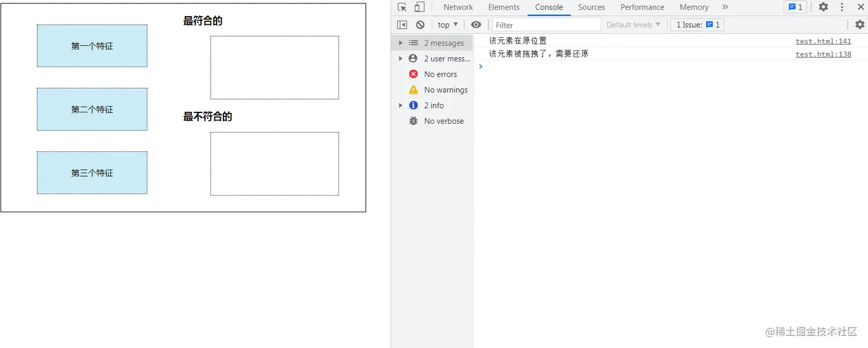Open console settings gear icon
The height and width of the screenshot is (348, 868).
tap(859, 25)
